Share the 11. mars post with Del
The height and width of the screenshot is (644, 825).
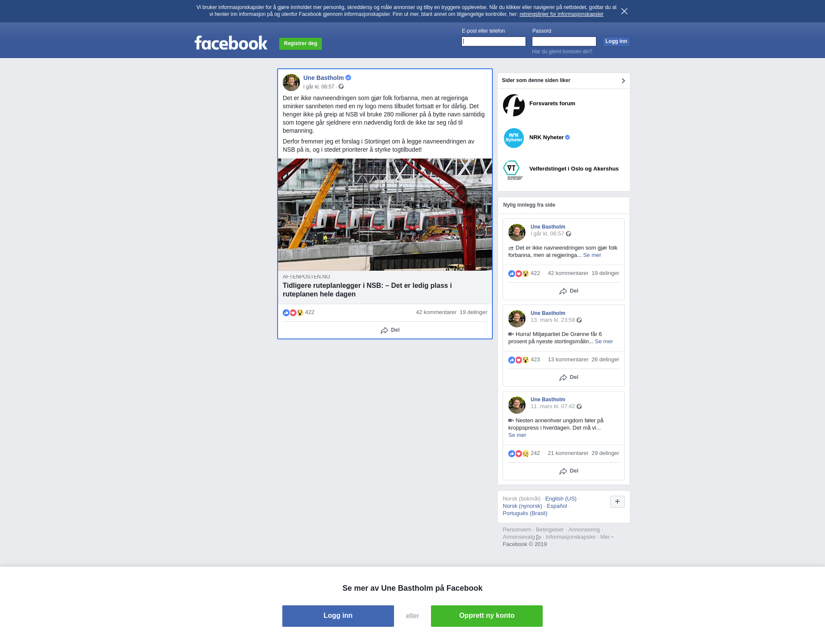click(x=569, y=471)
